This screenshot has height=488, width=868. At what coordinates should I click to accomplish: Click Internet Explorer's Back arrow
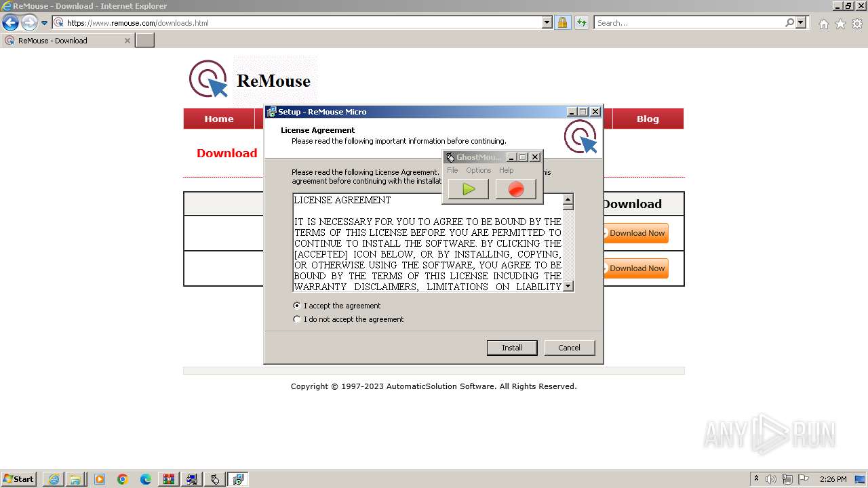coord(10,23)
